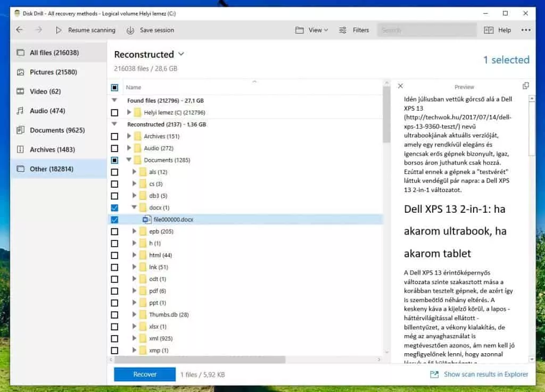Open the Filters sliders icon
Image resolution: width=545 pixels, height=392 pixels.
(x=343, y=30)
